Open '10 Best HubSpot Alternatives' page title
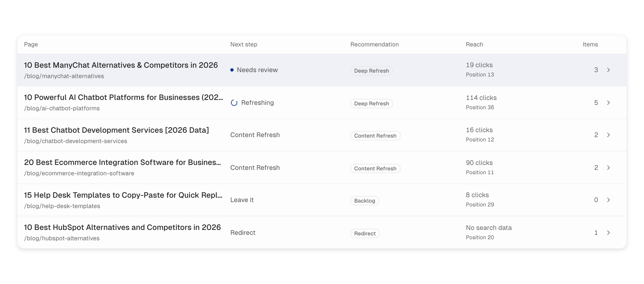 point(123,227)
